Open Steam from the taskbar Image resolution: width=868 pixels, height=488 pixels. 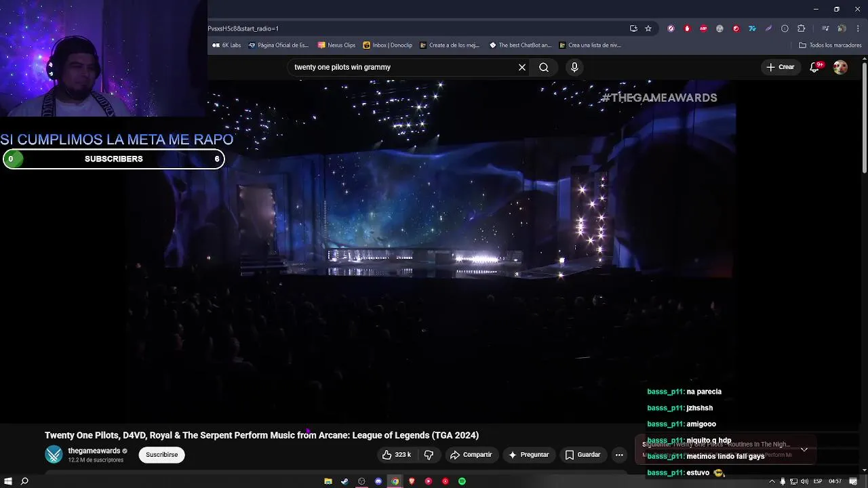tap(344, 481)
